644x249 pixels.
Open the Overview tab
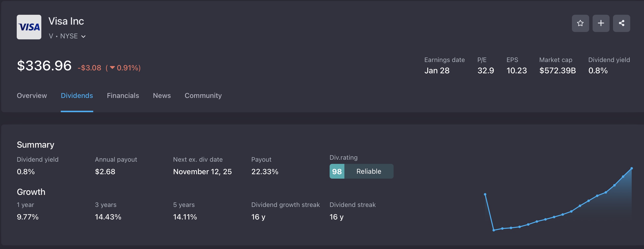[32, 95]
